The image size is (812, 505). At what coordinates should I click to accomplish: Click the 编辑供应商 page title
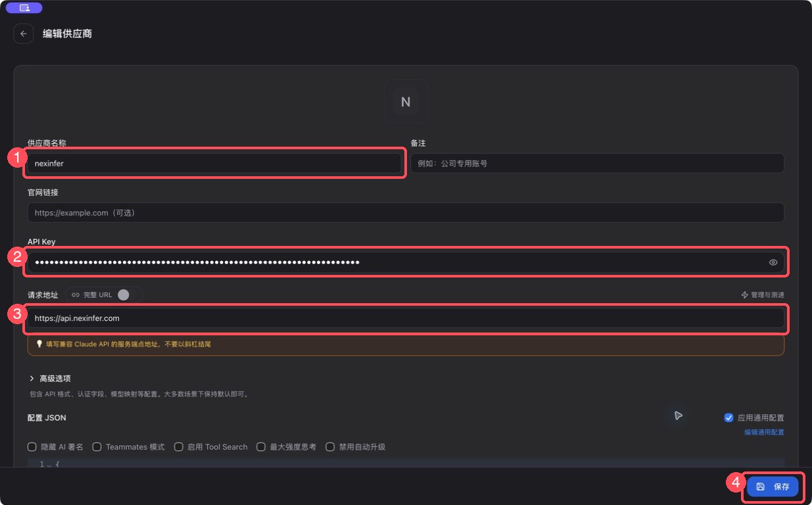click(x=67, y=34)
